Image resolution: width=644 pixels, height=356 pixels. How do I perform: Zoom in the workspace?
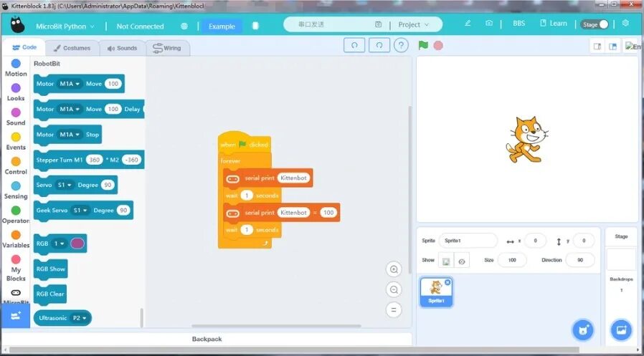pyautogui.click(x=394, y=269)
